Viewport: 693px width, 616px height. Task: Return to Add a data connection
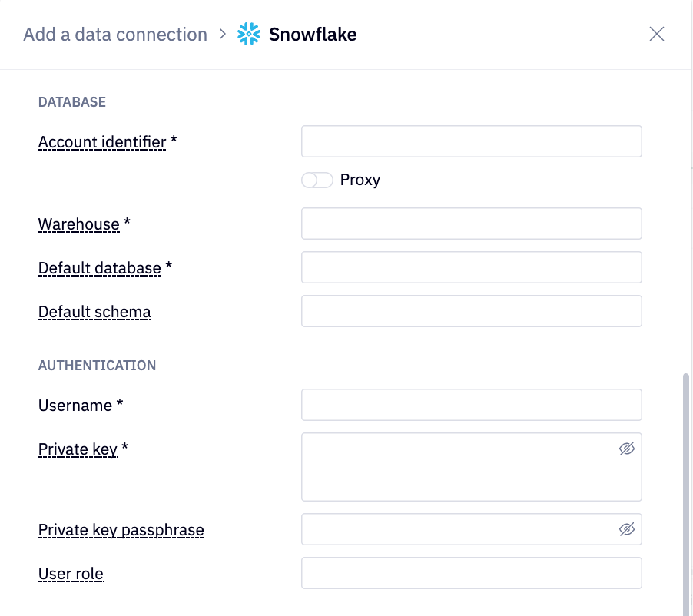pyautogui.click(x=114, y=34)
